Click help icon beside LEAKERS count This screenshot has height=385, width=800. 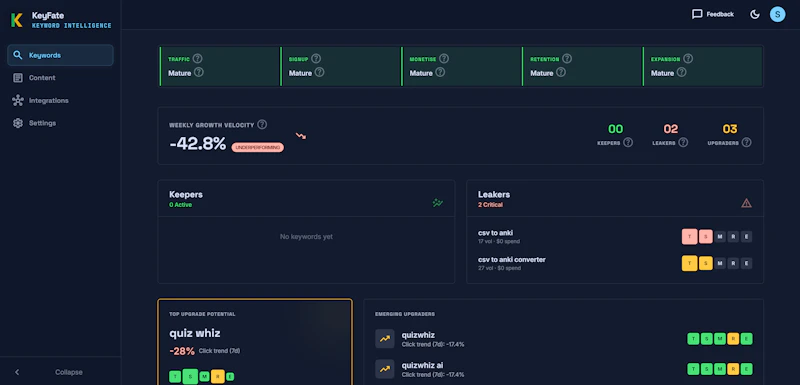(683, 143)
